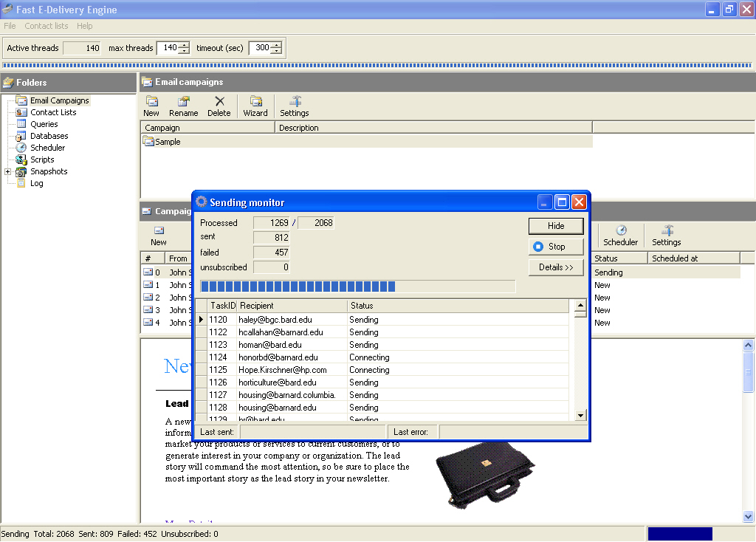Click envelope icon of message row 0
The width and height of the screenshot is (756, 542).
pos(148,272)
